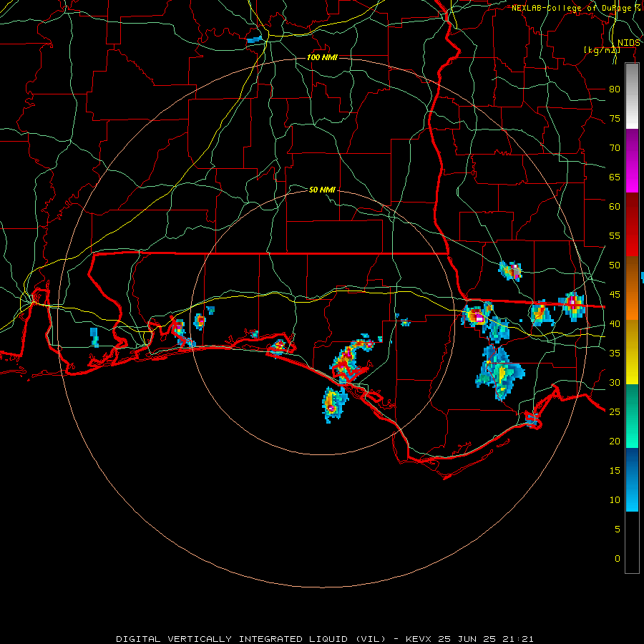Screen dimensions: 644x644
Task: Click legend value 0
Action: pos(617,559)
